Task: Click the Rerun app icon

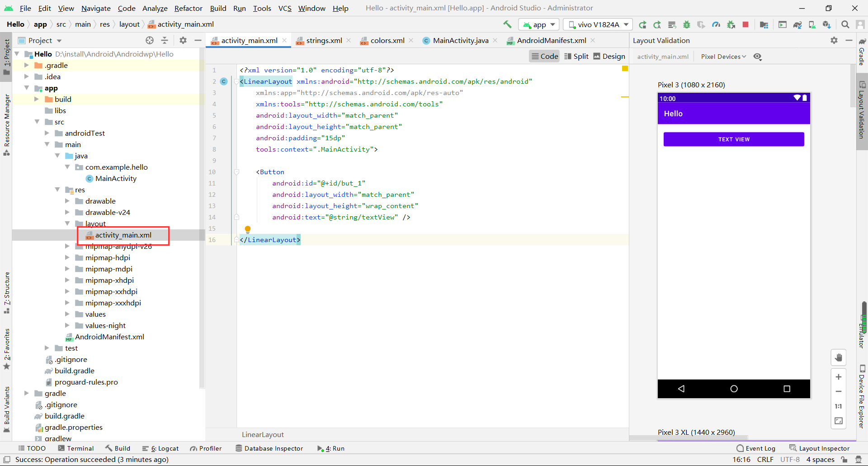Action: pyautogui.click(x=642, y=24)
